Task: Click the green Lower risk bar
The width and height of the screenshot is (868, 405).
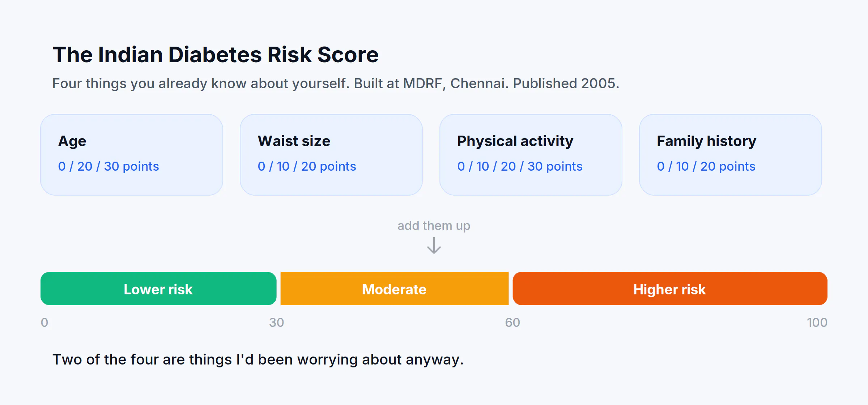Action: [x=158, y=289]
